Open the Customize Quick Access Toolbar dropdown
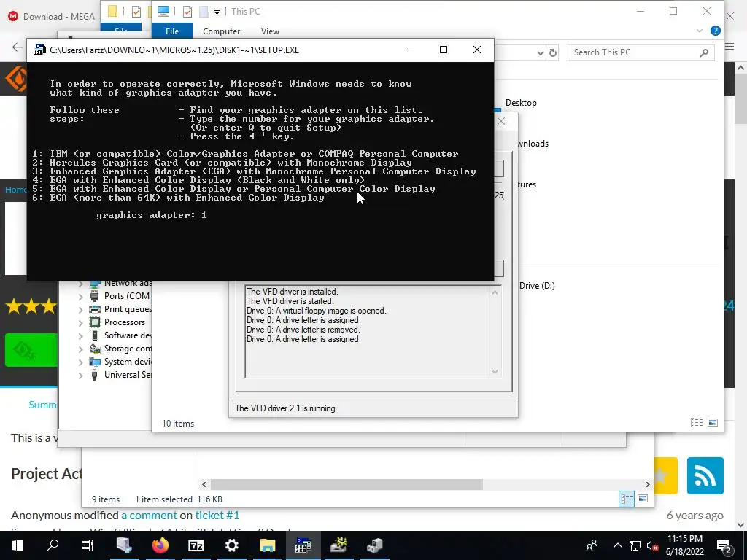 [x=217, y=12]
